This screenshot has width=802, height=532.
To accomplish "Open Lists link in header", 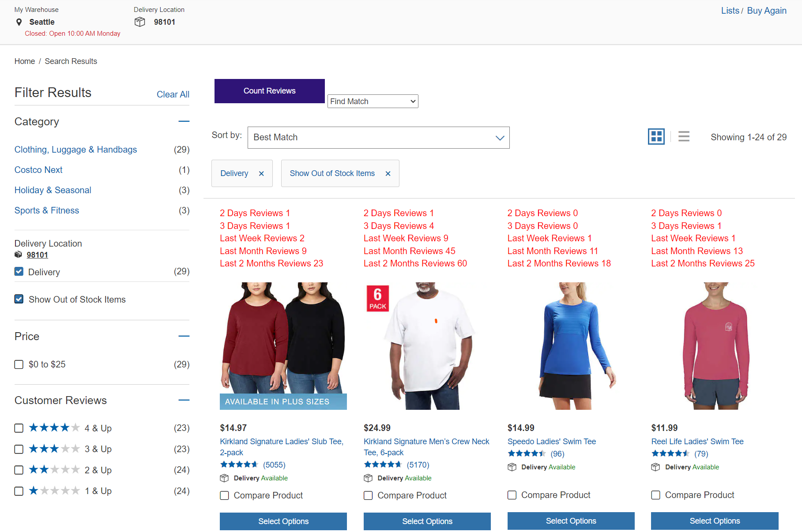I will click(730, 11).
